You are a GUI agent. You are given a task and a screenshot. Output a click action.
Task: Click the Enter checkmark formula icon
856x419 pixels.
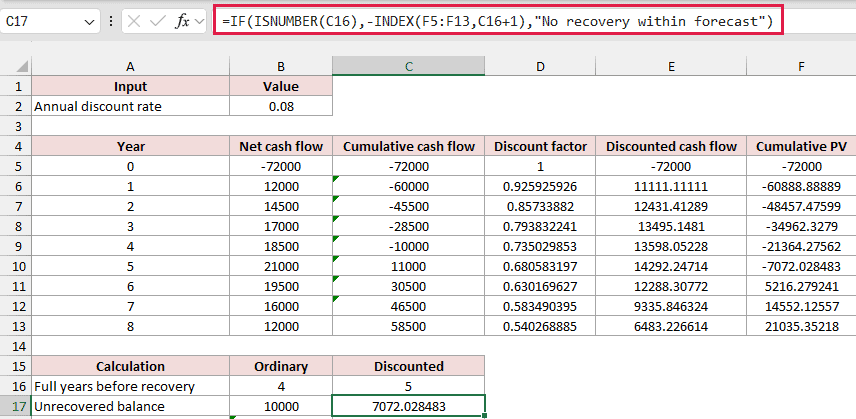click(x=158, y=21)
